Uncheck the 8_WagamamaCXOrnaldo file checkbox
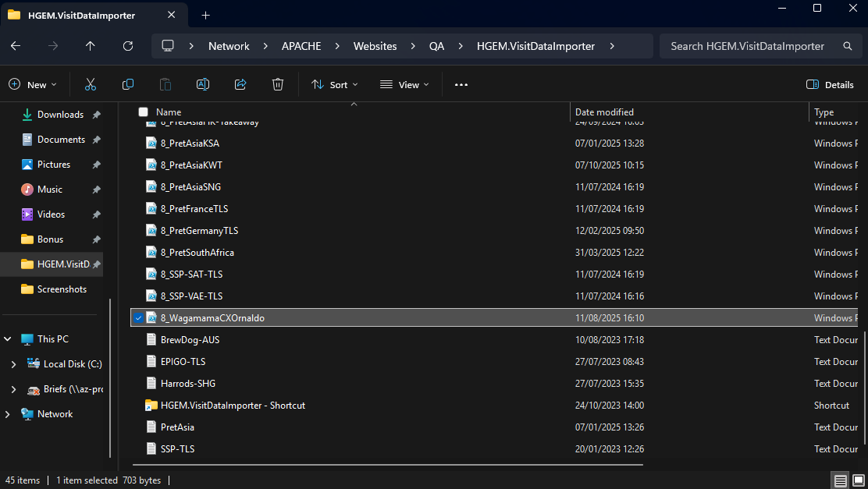Screen dimensions: 868x489 pos(138,317)
